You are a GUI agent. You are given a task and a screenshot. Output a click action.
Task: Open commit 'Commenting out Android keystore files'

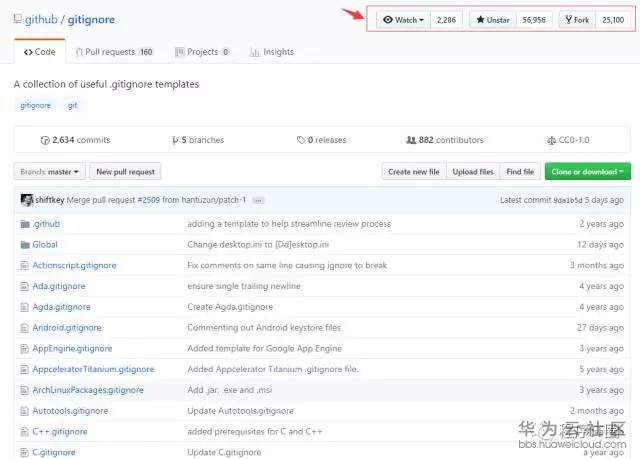264,328
